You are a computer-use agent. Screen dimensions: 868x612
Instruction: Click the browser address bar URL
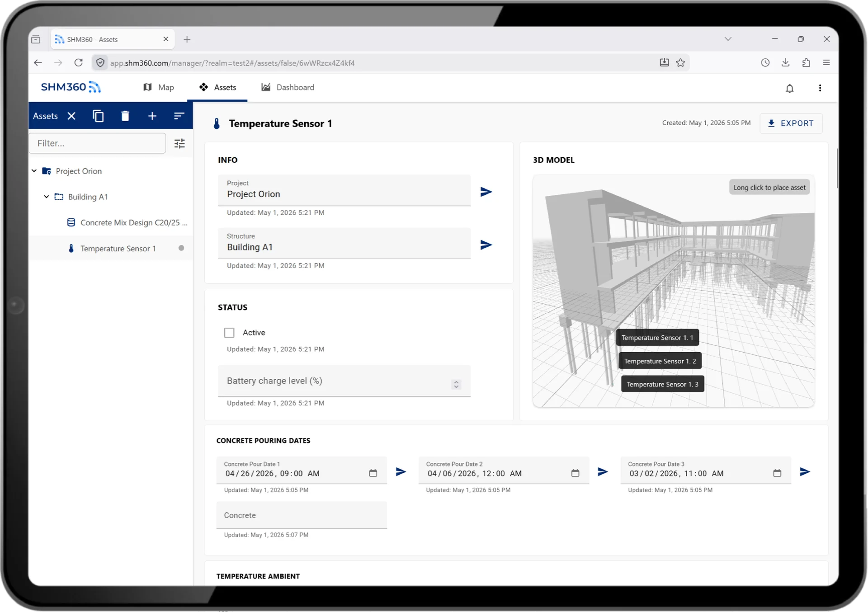(233, 63)
